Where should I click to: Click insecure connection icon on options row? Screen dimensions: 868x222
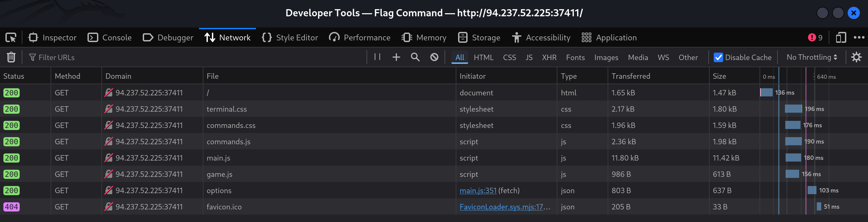click(x=108, y=190)
